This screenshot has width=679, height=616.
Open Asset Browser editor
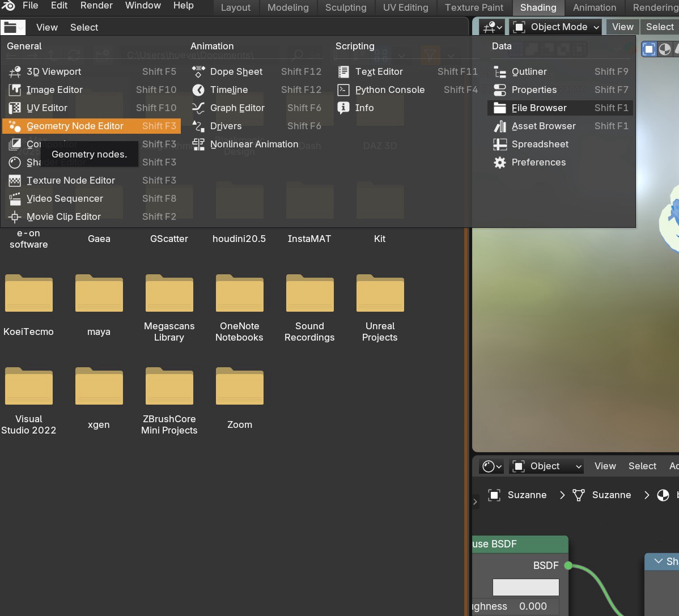[x=561, y=126]
